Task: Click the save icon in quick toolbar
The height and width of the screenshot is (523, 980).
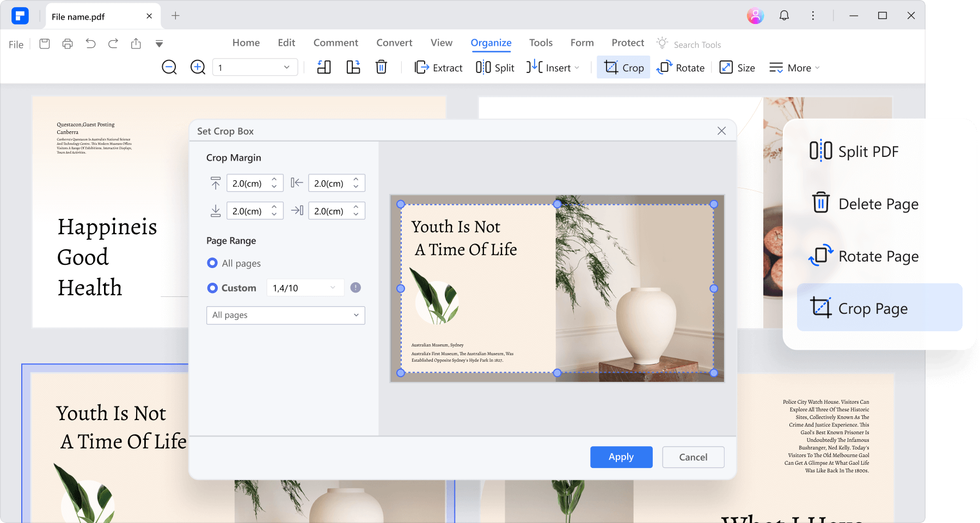Action: [45, 44]
